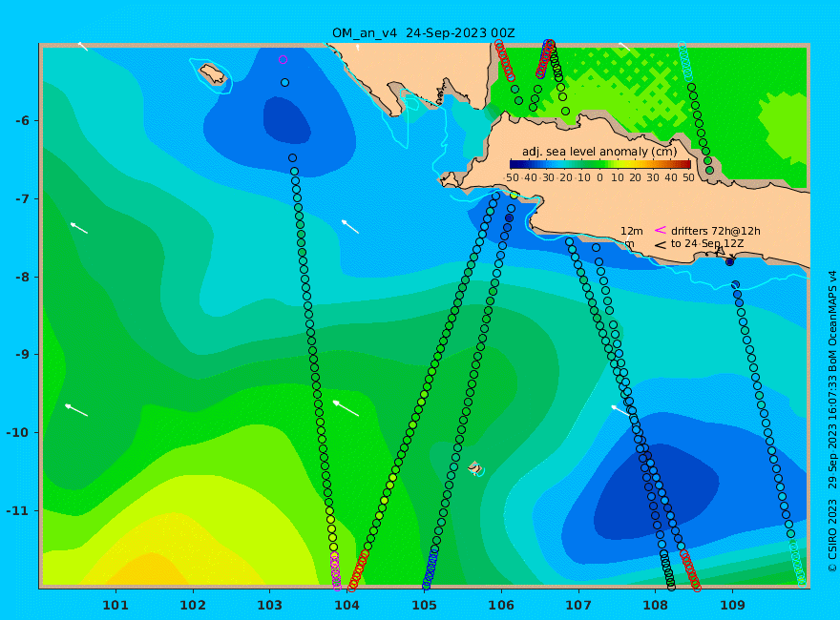Click the magenta drifter arrow legend symbol
The height and width of the screenshot is (620, 840).
tap(661, 230)
